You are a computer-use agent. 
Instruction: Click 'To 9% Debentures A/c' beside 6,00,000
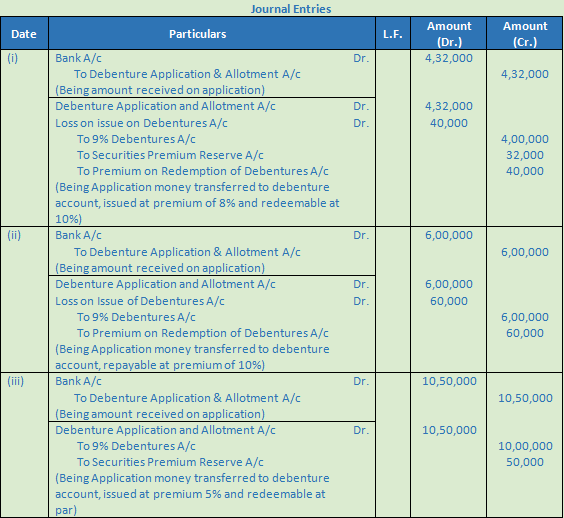tap(136, 317)
